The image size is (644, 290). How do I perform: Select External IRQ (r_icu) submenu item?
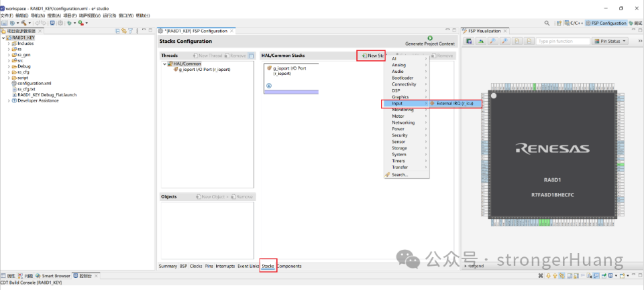[455, 104]
